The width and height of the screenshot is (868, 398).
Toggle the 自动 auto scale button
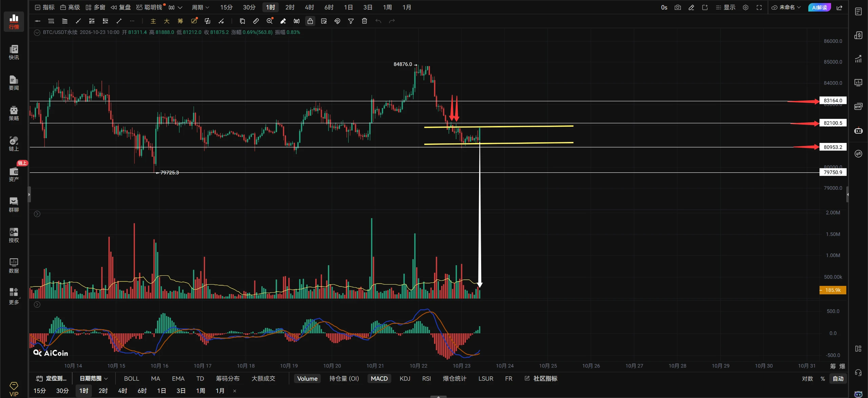point(838,378)
